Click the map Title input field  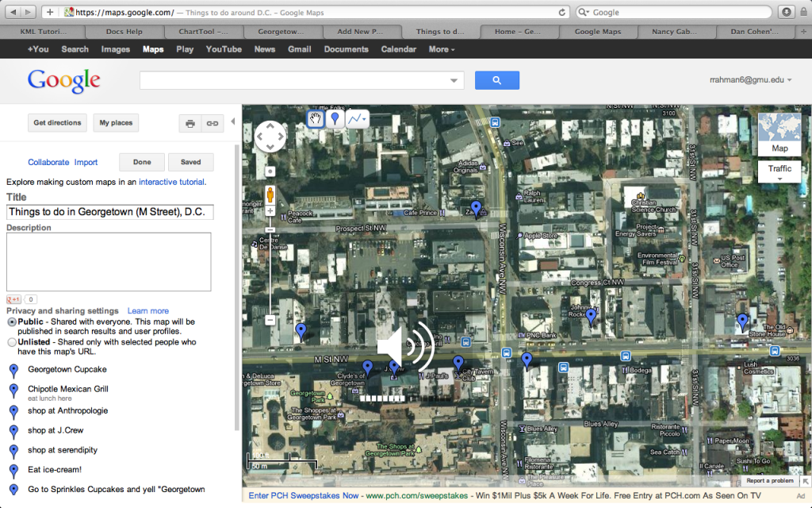point(109,211)
